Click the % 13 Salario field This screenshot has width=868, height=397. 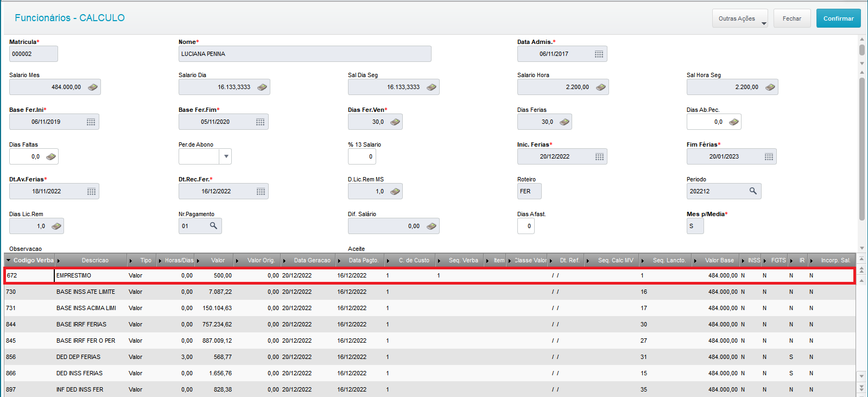tap(362, 156)
